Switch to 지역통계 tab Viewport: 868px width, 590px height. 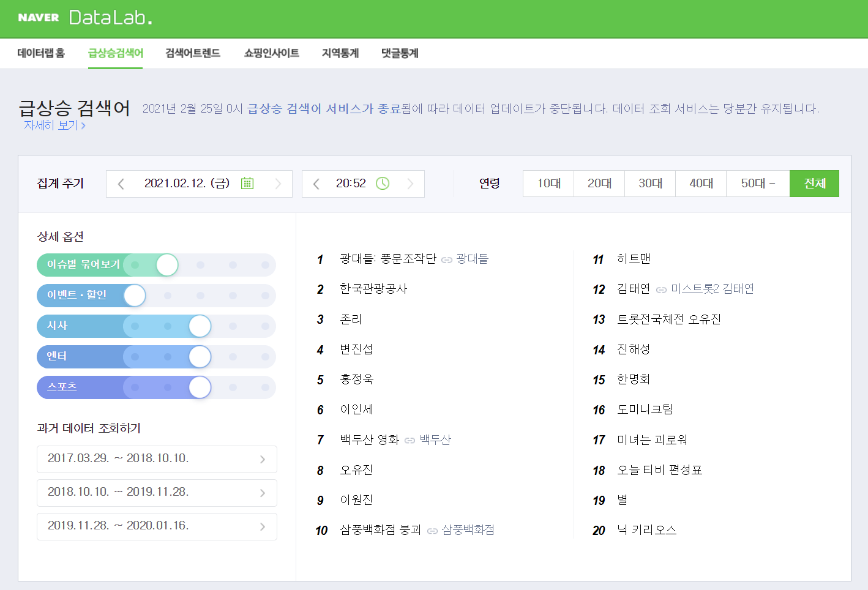click(x=340, y=53)
